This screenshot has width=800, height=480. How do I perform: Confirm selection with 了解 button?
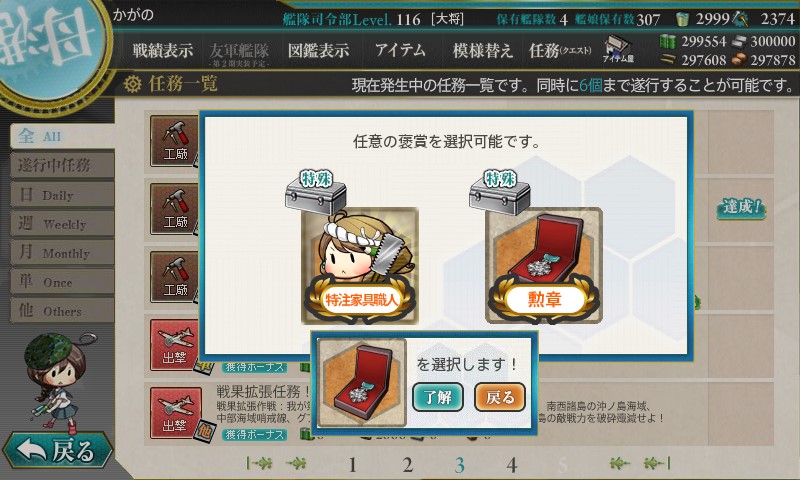coord(438,397)
